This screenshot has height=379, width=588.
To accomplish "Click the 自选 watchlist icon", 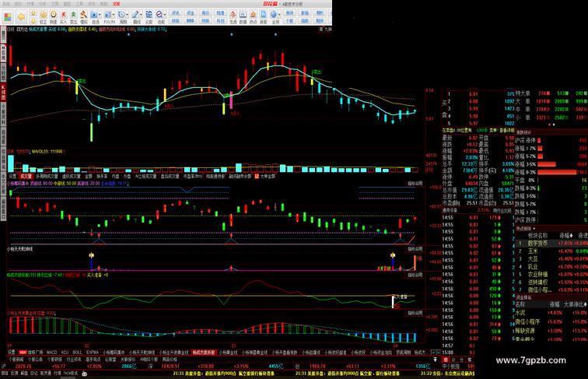I will pos(94,17).
